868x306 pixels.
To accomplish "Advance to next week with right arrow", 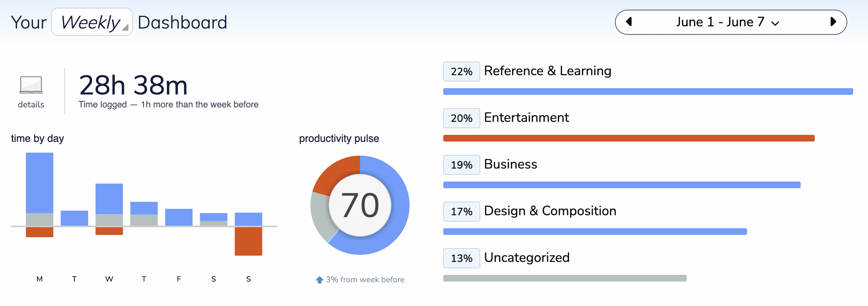I will (x=833, y=22).
